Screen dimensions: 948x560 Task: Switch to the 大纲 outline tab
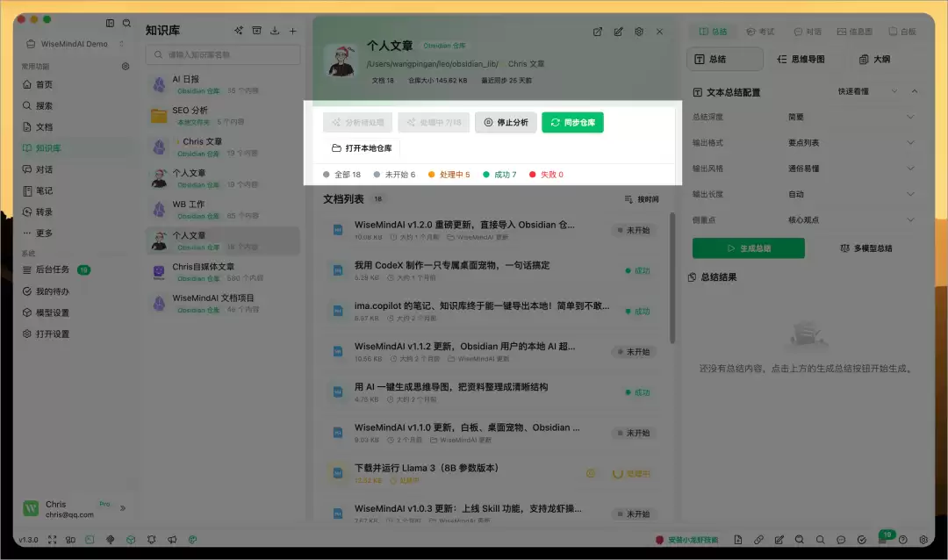point(874,60)
